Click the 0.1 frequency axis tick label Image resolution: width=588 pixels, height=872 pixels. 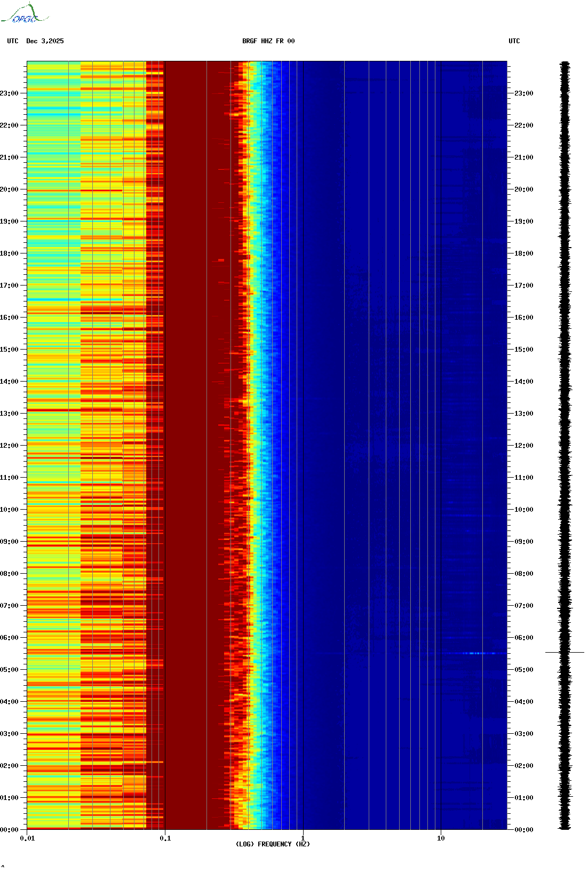[x=165, y=838]
